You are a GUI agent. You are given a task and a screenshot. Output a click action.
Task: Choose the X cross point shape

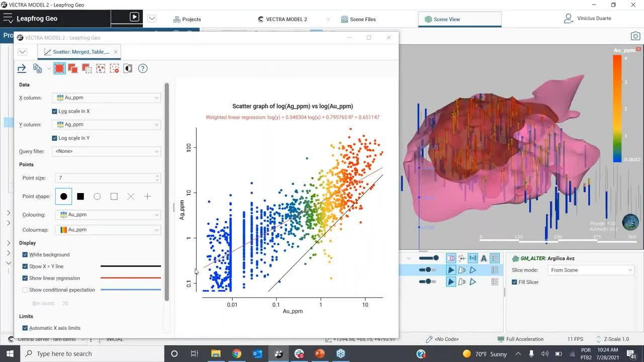(x=131, y=197)
